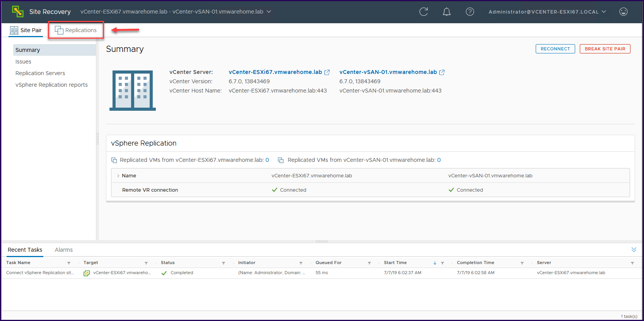644x321 pixels.
Task: Click the Initiator cell Name: Administrator
Action: (x=272, y=273)
